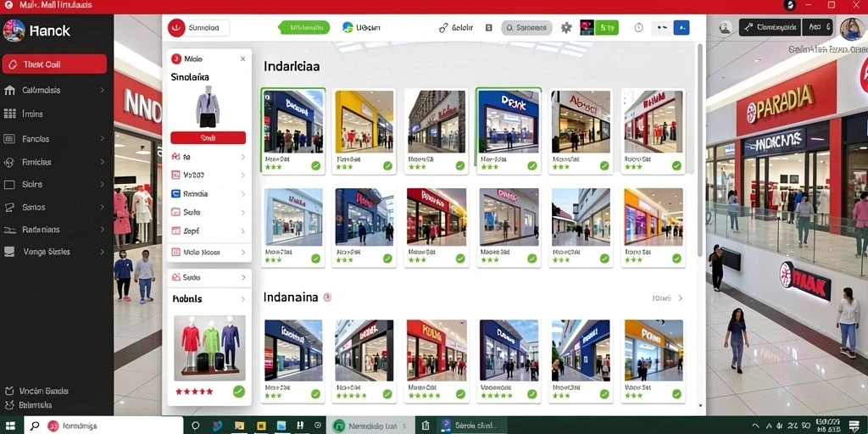Expand the Sopt row chevron
Screen dimensions: 868x434
tap(242, 231)
